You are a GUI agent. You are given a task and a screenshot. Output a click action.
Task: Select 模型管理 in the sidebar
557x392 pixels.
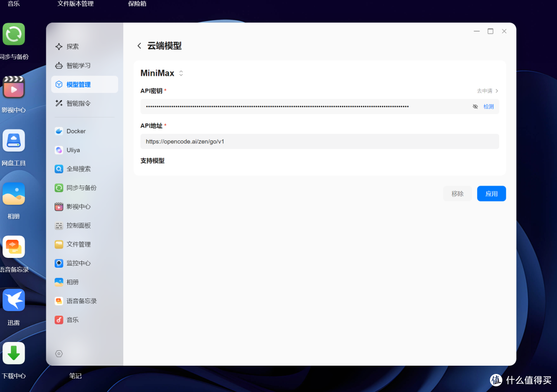(x=85, y=84)
